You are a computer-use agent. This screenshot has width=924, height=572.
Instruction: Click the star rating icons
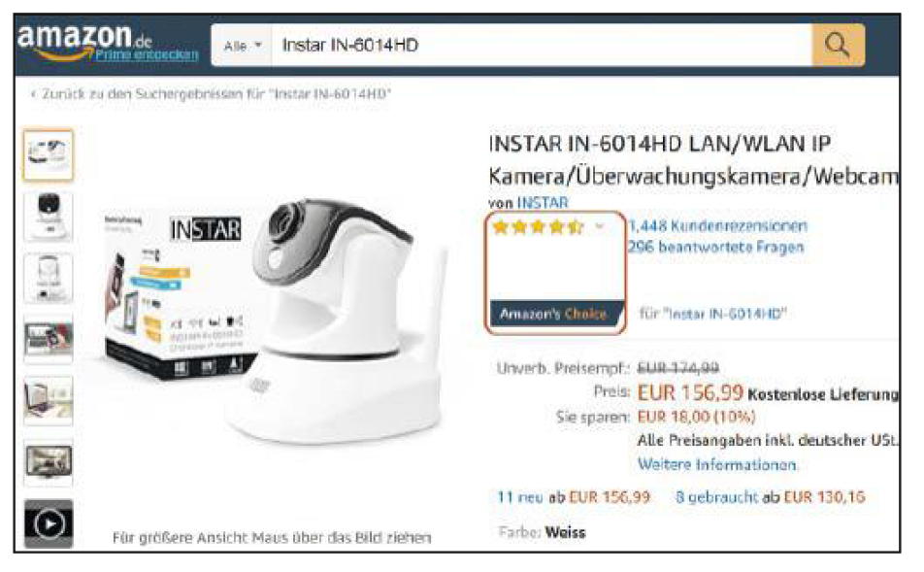(538, 226)
